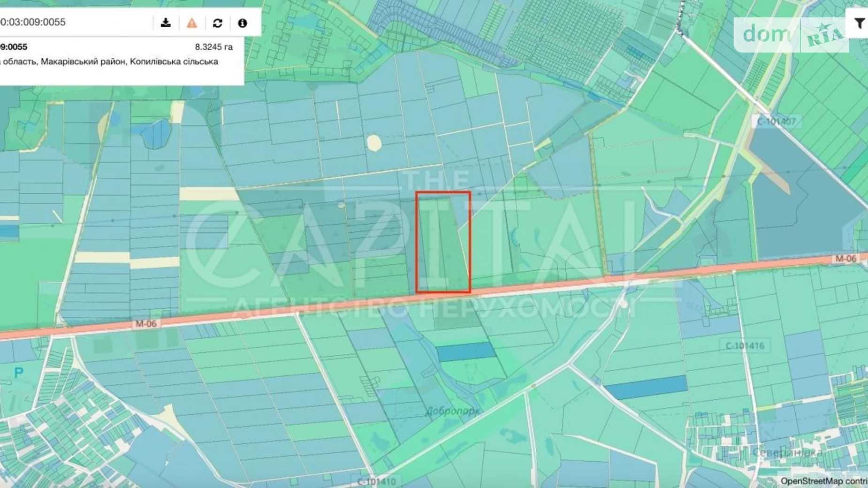Click the C-101416 road label
The image size is (868, 488).
(745, 346)
